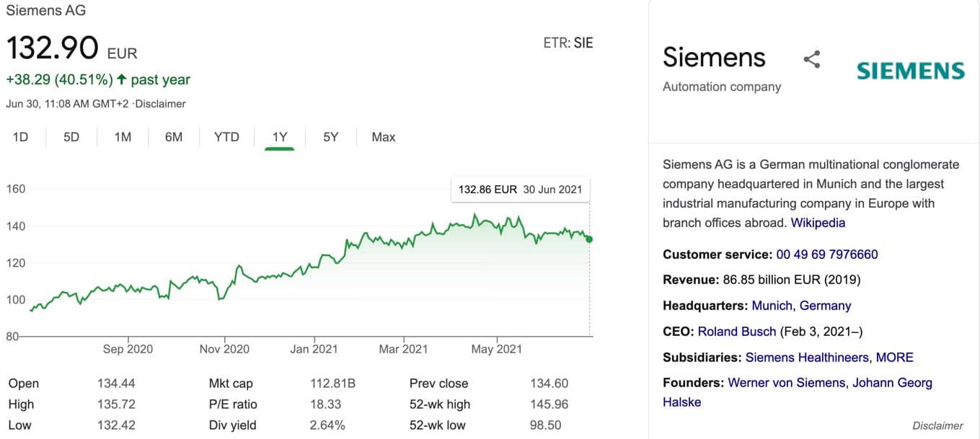
Task: Click the Jan 2021 axis label
Action: point(314,349)
